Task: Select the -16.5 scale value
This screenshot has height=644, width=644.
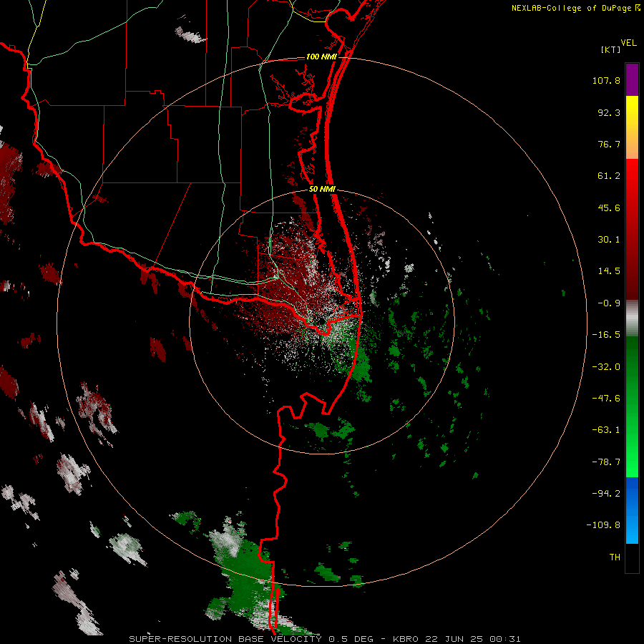Action: [606, 335]
